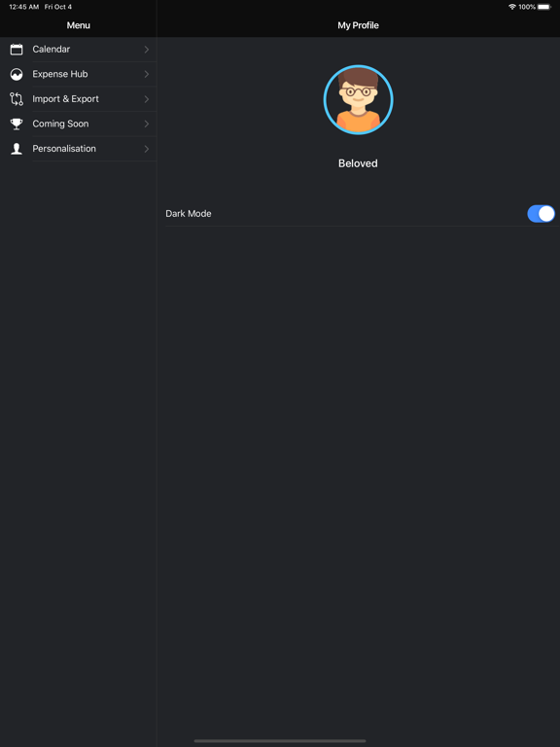Tap the home indicator bar

pos(280,741)
